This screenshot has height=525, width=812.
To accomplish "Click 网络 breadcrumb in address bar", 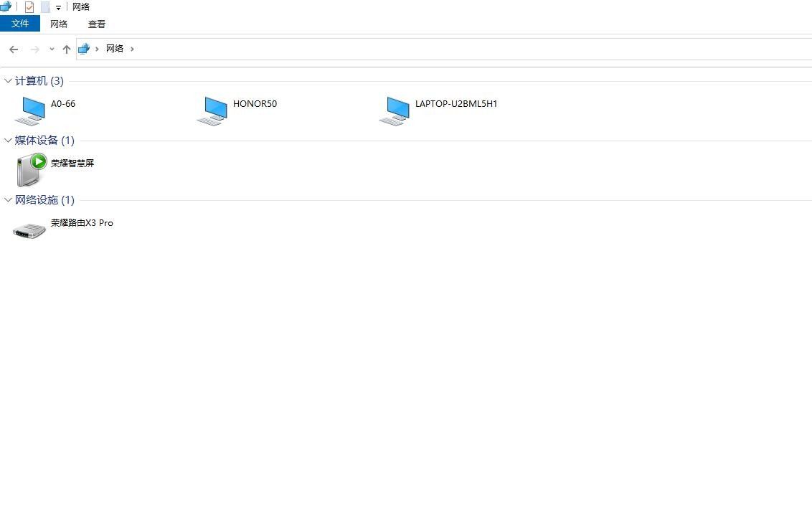I will pos(115,49).
